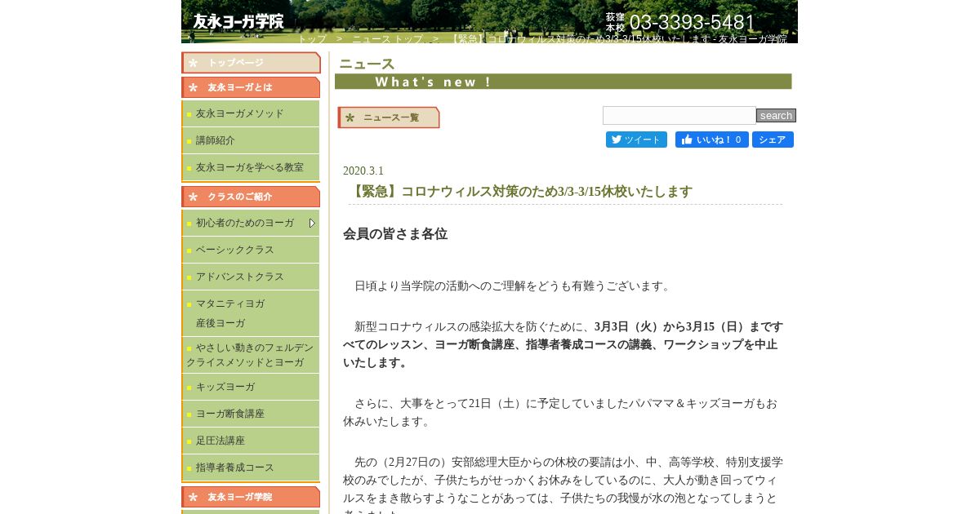Go to 友永ヨーガを学べる教室
Viewport: 980px width, 514px height.
point(251,167)
